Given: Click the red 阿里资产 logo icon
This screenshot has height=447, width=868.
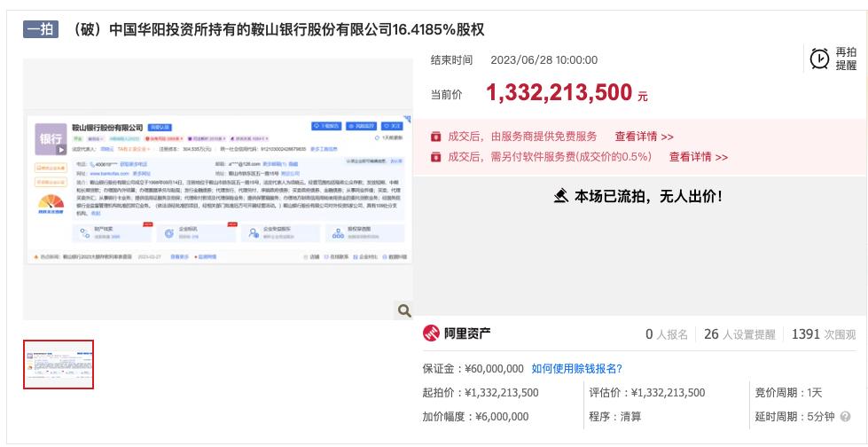Looking at the screenshot, I should [431, 333].
